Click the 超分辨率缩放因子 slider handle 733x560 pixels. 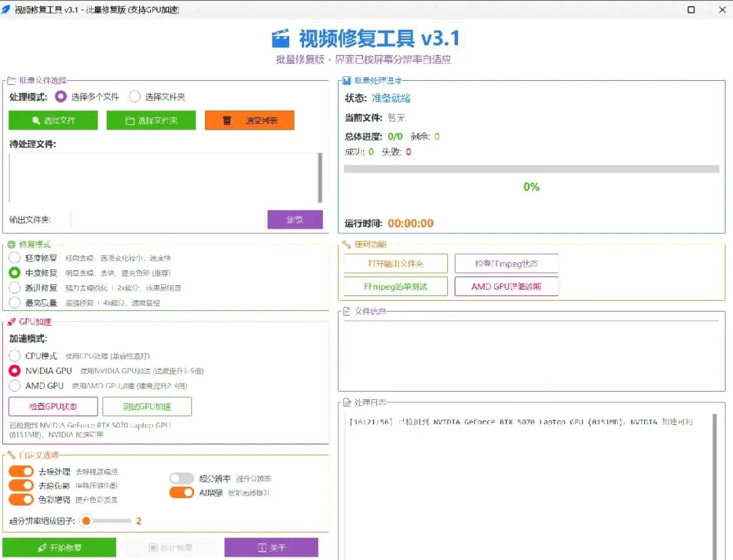click(86, 521)
